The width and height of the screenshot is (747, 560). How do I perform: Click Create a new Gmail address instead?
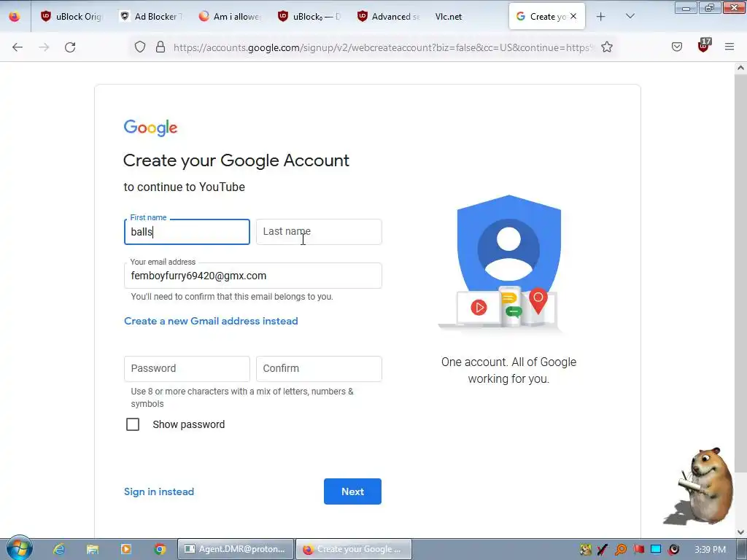(211, 321)
